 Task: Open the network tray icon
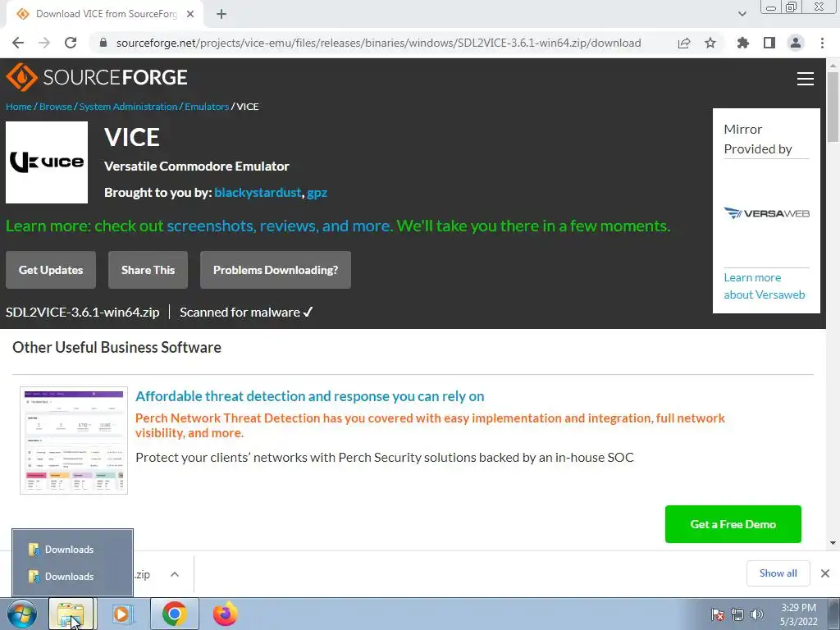[737, 614]
